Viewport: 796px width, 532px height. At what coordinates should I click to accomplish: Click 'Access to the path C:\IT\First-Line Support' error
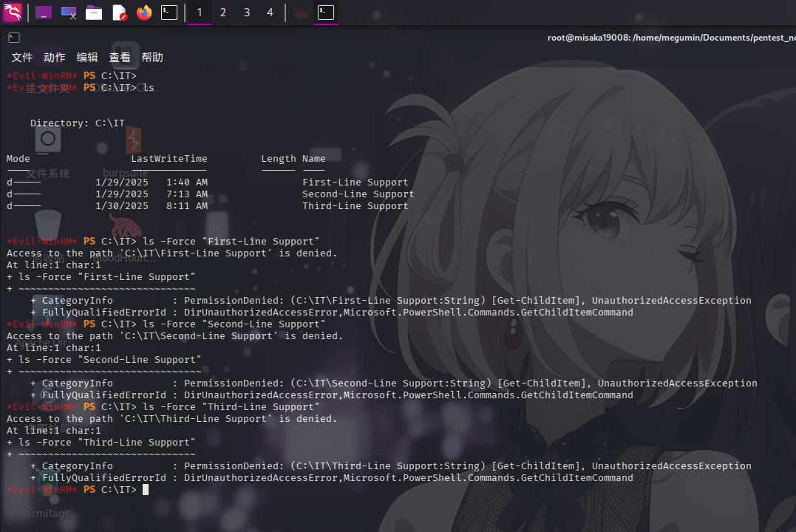[x=171, y=253]
